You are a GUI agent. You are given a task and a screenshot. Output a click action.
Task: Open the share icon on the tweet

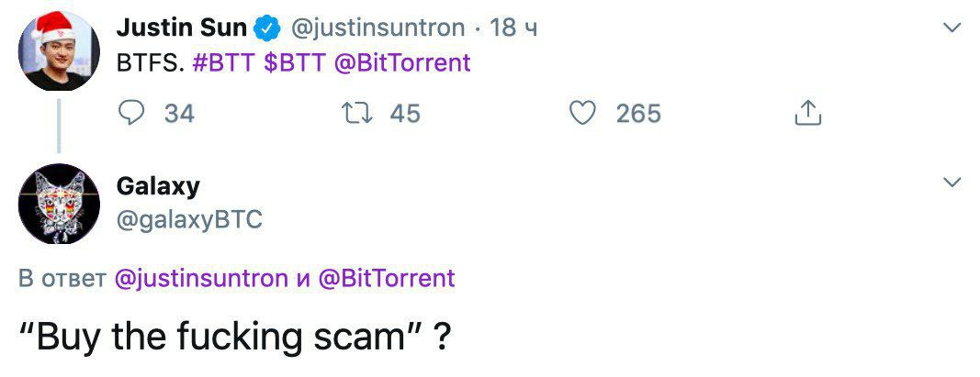pyautogui.click(x=807, y=113)
